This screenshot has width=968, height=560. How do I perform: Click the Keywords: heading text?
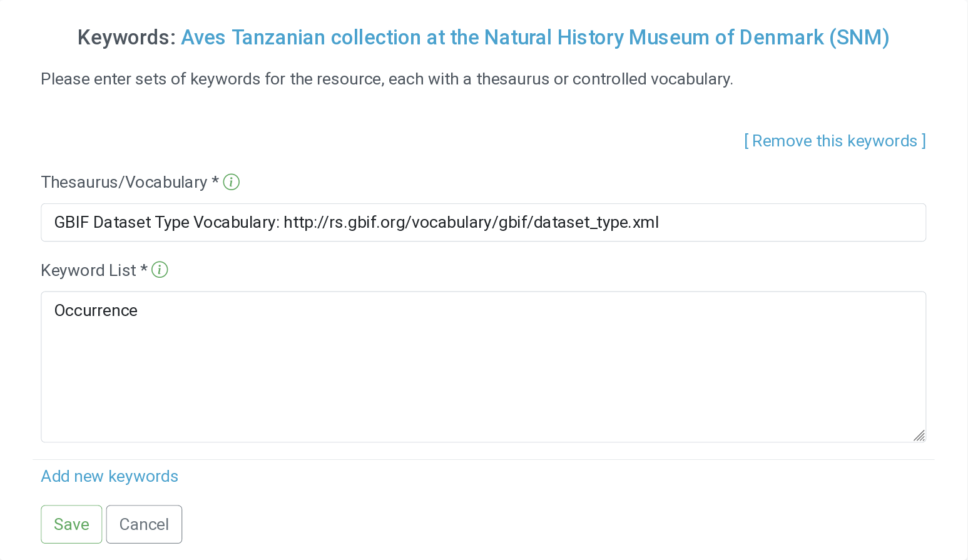click(126, 38)
